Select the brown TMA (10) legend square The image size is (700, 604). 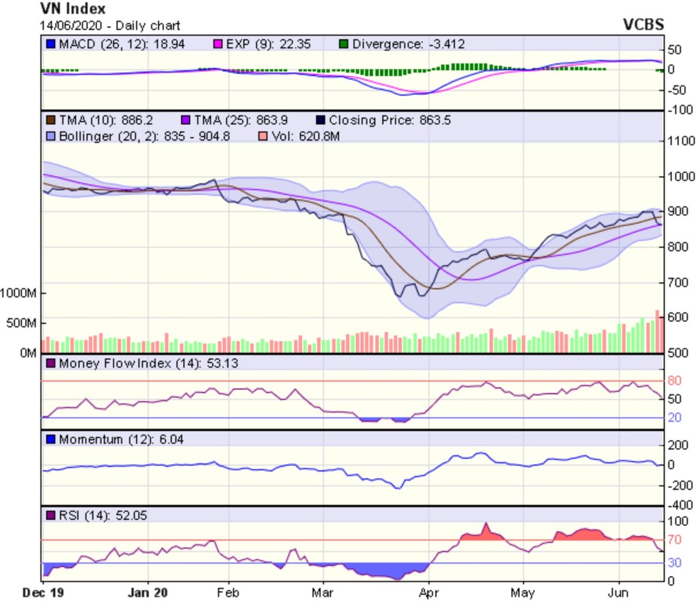coord(51,121)
